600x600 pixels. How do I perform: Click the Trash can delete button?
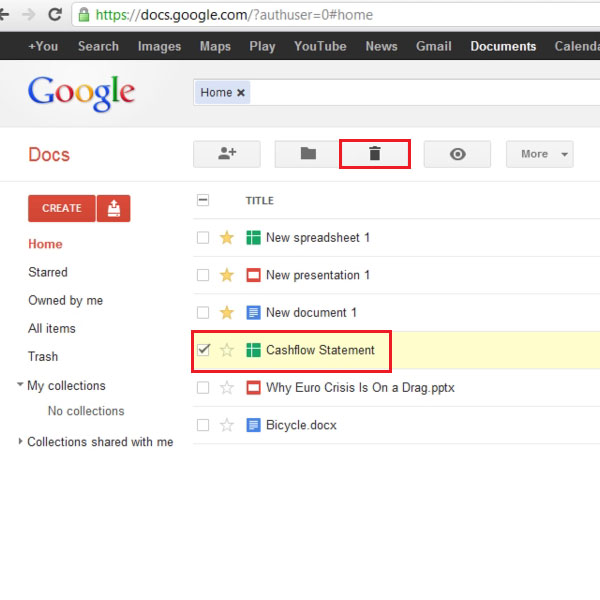point(375,154)
